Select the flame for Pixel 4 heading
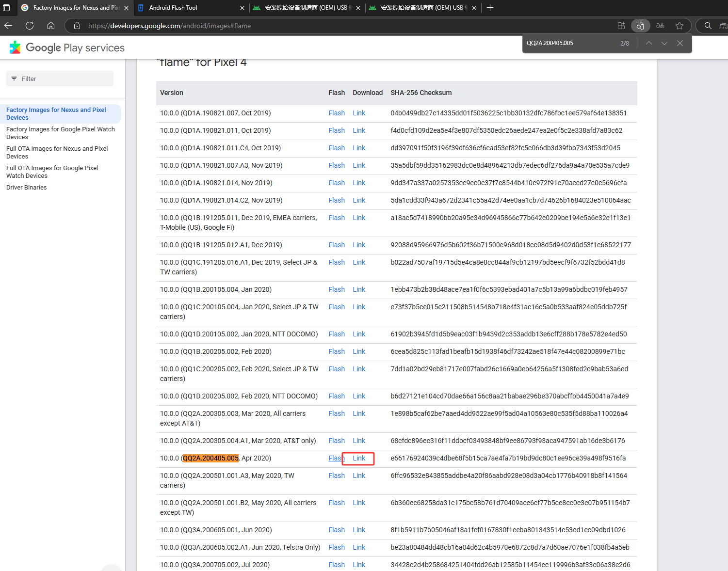The height and width of the screenshot is (571, 728). 201,63
